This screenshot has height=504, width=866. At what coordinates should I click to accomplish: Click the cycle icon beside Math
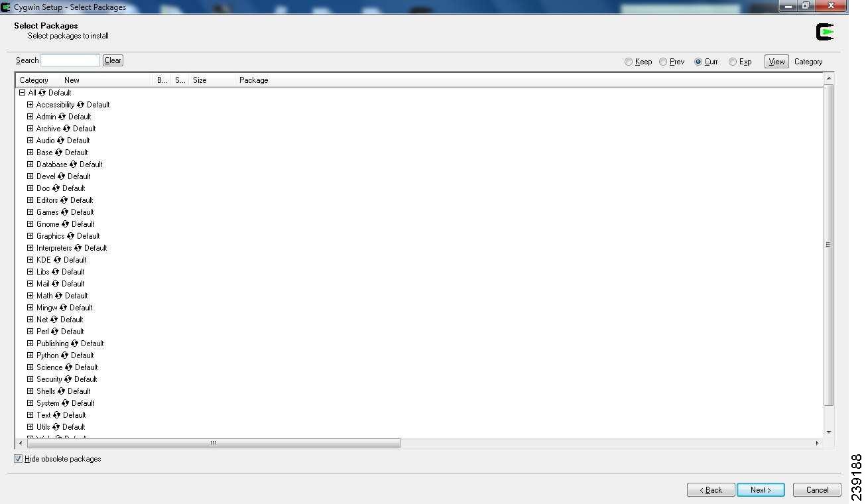coord(59,296)
